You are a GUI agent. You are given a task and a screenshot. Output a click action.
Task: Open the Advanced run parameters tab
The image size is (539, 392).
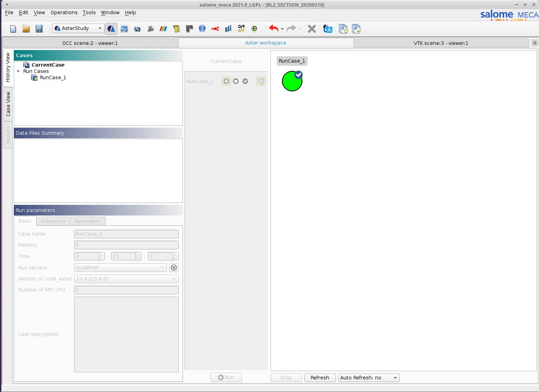(53, 221)
